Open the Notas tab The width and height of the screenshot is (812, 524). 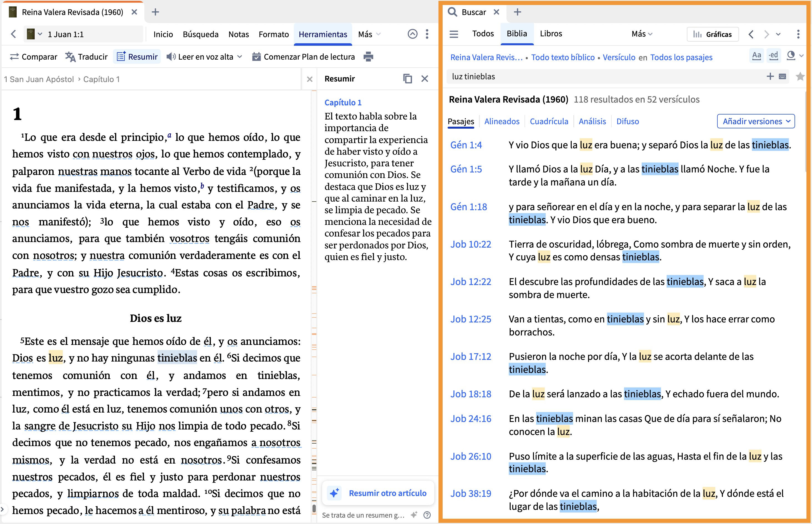point(238,34)
